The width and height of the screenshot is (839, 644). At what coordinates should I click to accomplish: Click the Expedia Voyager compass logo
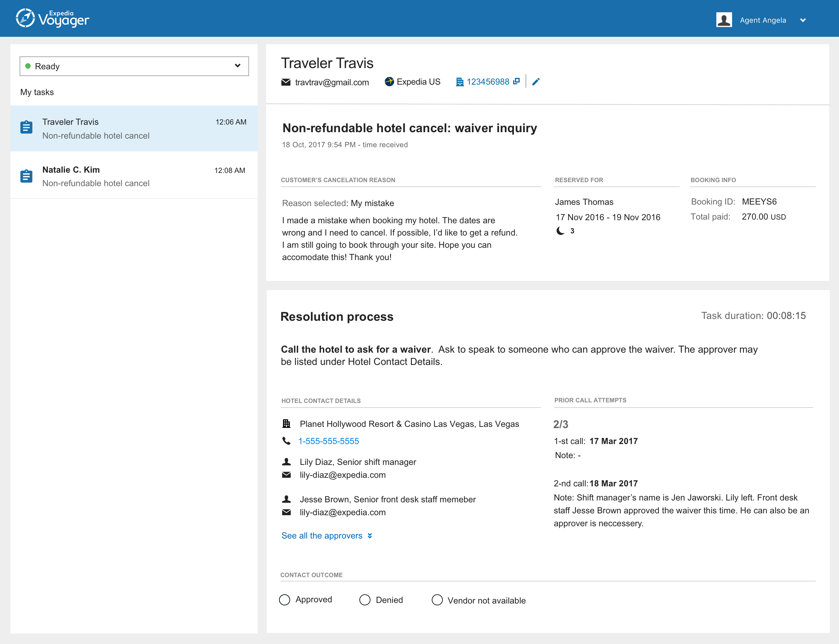(x=25, y=18)
